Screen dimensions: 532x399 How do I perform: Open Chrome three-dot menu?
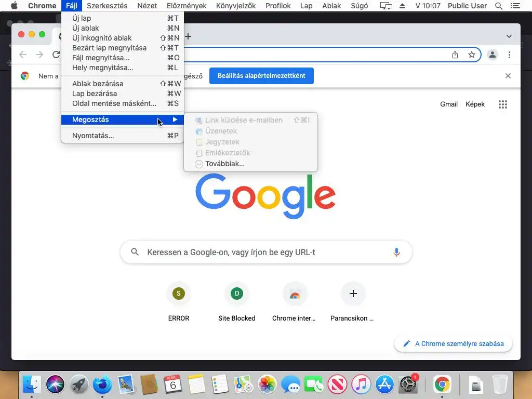pos(509,55)
